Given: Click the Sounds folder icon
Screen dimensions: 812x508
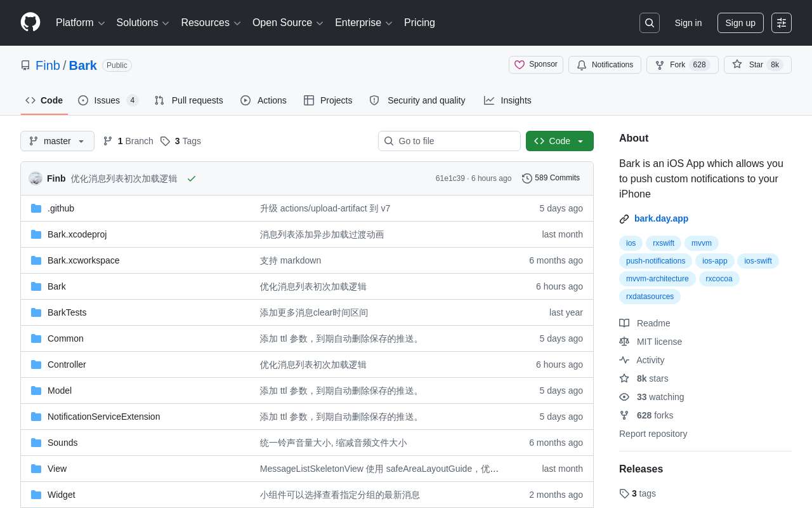Looking at the screenshot, I should [36, 443].
